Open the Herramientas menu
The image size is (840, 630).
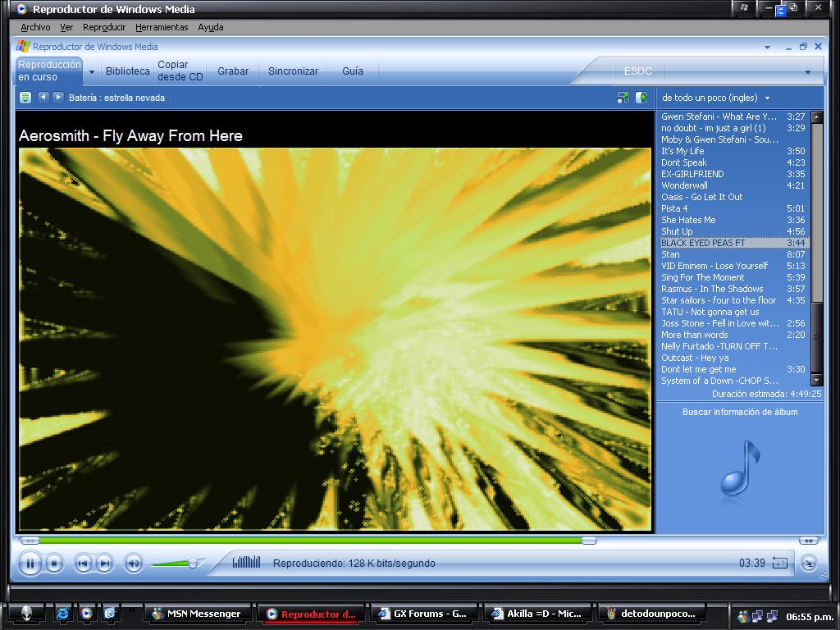pos(162,27)
